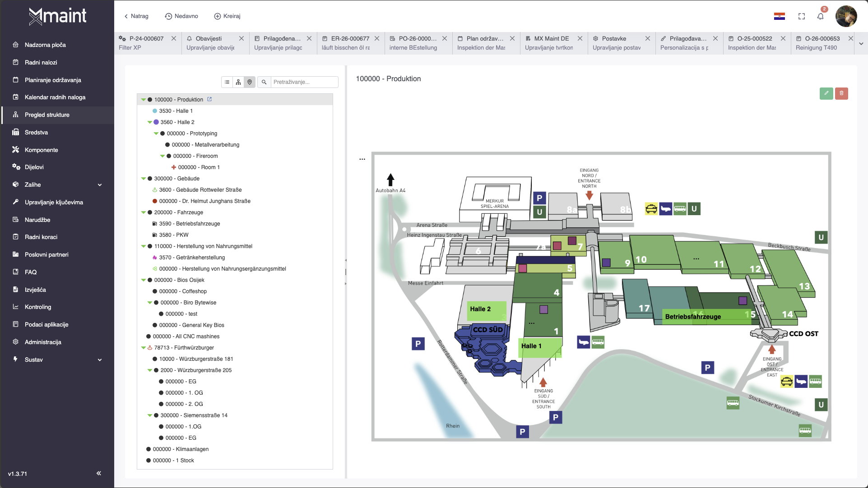Switch to list view icon

click(227, 82)
